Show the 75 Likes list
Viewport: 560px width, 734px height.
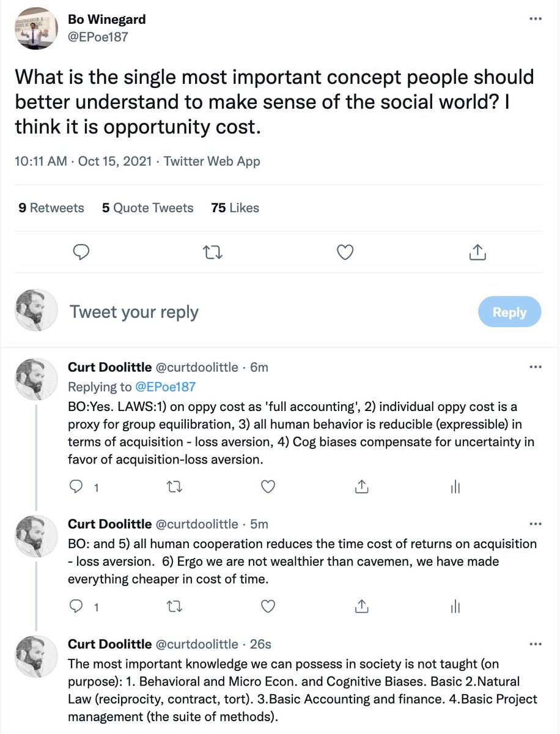tap(235, 208)
